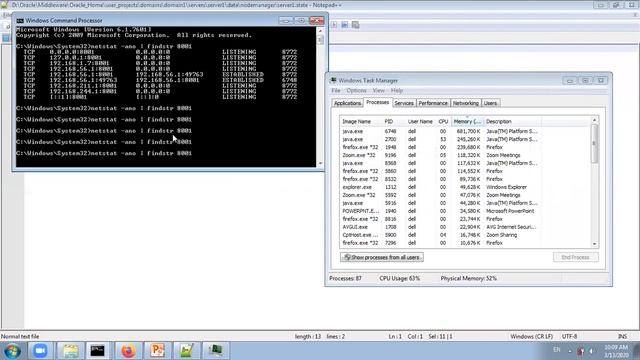Sort processes by User Name column
The image size is (640, 360).
point(420,122)
